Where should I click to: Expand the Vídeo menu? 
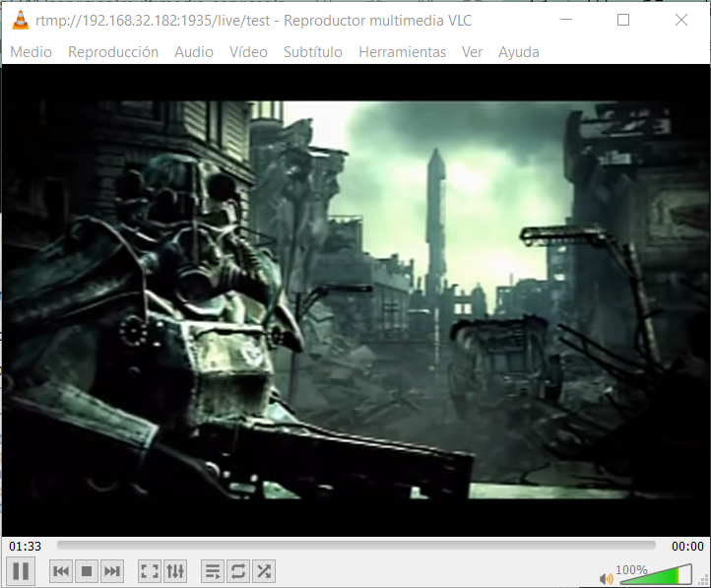(x=248, y=52)
